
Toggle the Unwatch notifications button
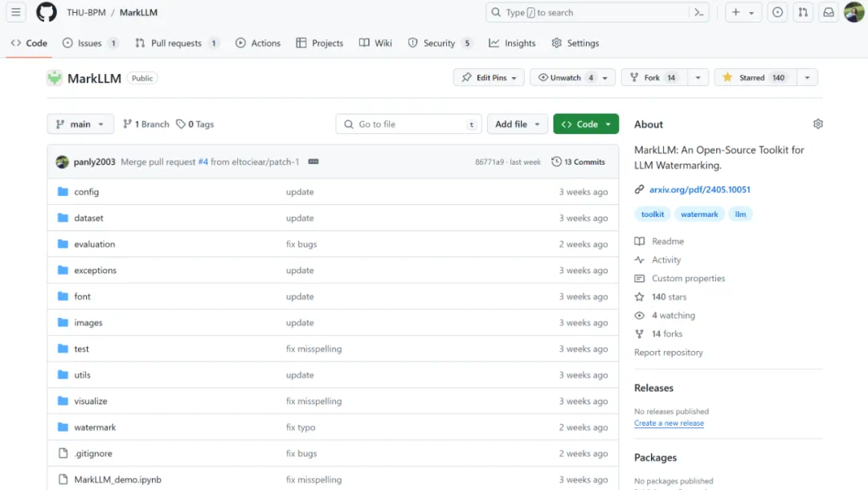pos(566,78)
